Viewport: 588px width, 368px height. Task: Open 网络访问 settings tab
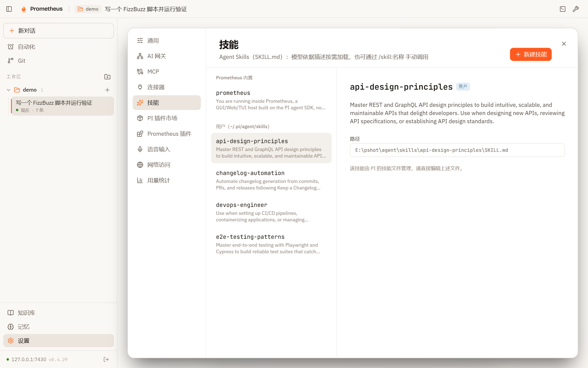(x=167, y=165)
